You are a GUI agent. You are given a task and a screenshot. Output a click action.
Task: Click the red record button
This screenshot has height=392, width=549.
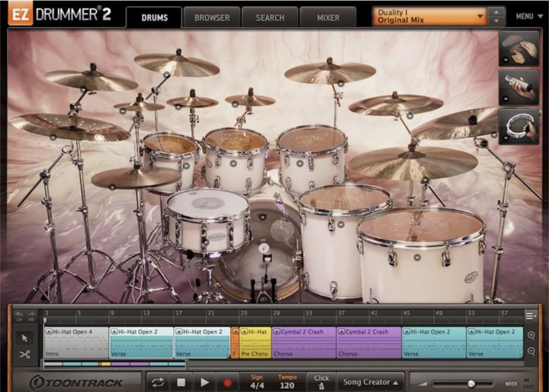coord(227,383)
